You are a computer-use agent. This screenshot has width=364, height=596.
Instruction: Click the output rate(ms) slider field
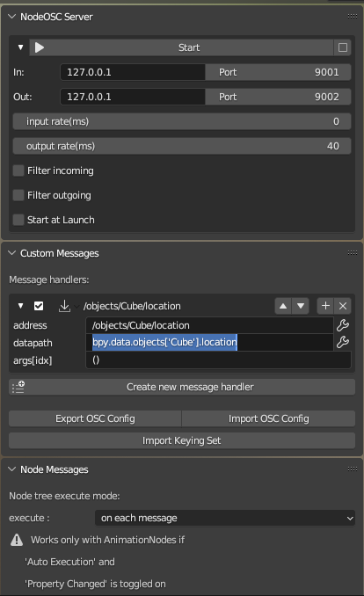tap(182, 146)
